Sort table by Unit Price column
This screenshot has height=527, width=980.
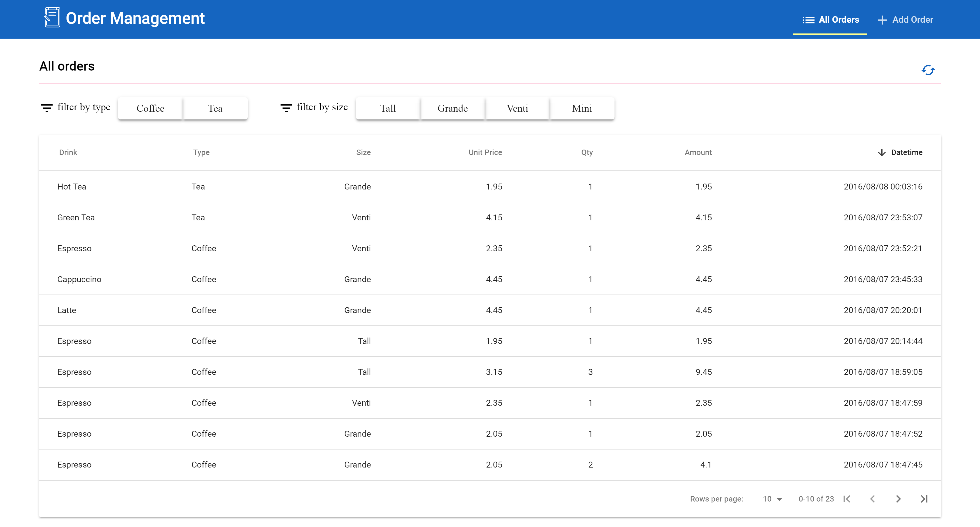pyautogui.click(x=485, y=152)
